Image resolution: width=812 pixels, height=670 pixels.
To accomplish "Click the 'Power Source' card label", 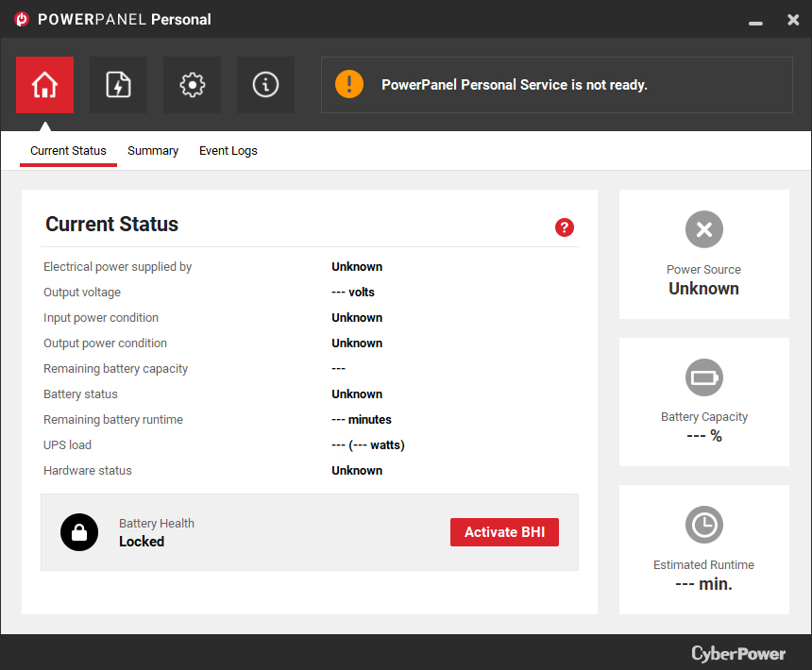I will (703, 270).
